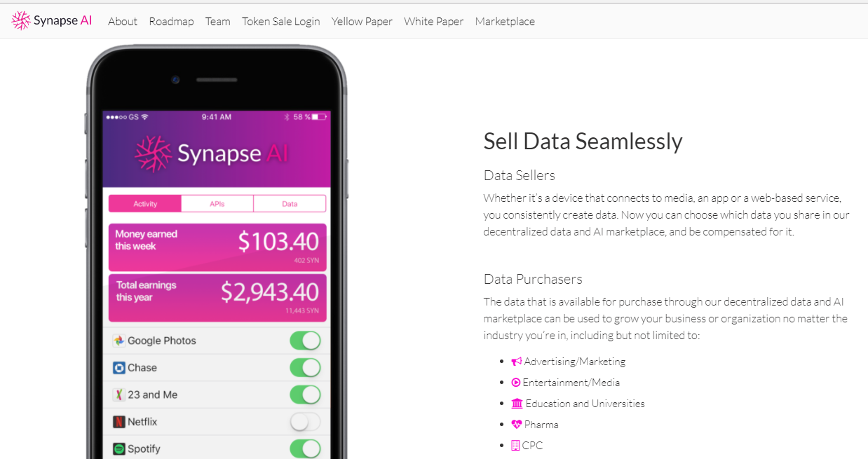This screenshot has width=868, height=459.
Task: Enable the Netflix data sharing toggle
Action: pyautogui.click(x=305, y=421)
